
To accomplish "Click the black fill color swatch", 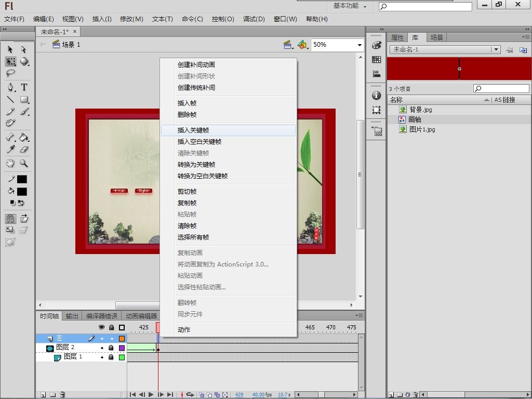I will 22,191.
